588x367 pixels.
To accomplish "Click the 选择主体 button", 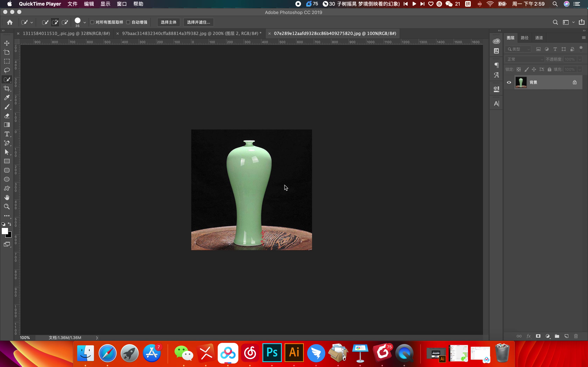I will pos(168,22).
